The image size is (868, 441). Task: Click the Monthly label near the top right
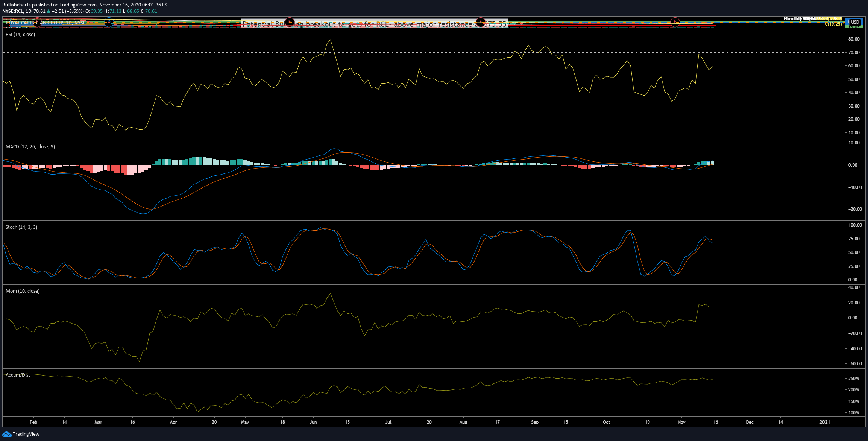point(792,18)
